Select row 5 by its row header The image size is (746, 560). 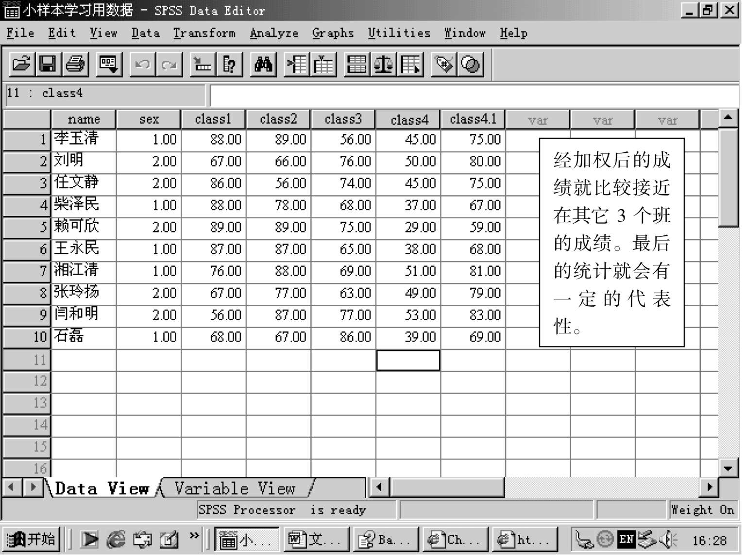point(27,227)
